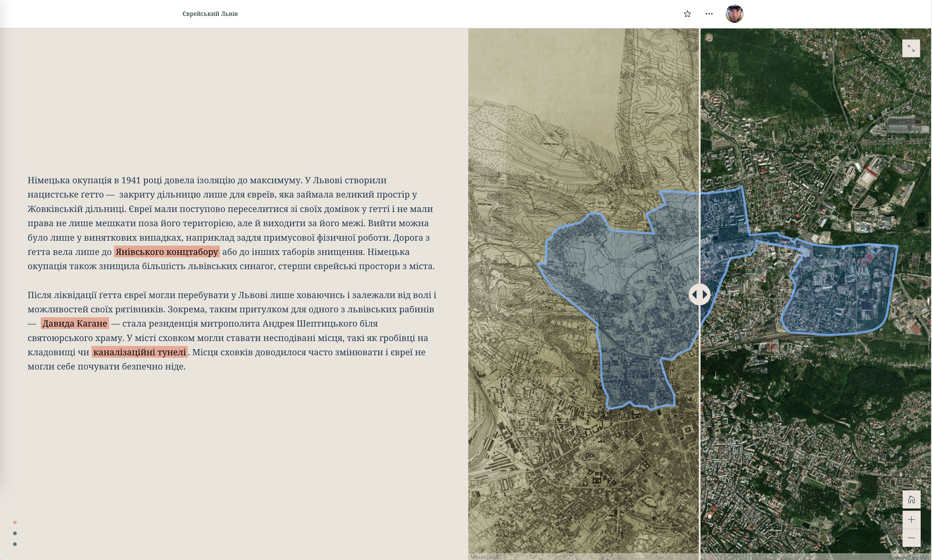932x560 pixels.
Task: Open more options via ellipsis icon
Action: tap(709, 14)
